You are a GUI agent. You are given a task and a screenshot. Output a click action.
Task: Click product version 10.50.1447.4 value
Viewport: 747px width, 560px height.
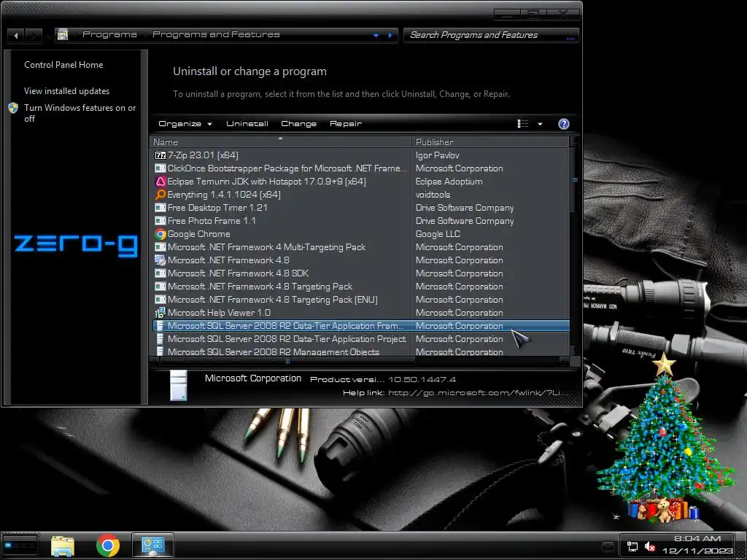pyautogui.click(x=422, y=379)
